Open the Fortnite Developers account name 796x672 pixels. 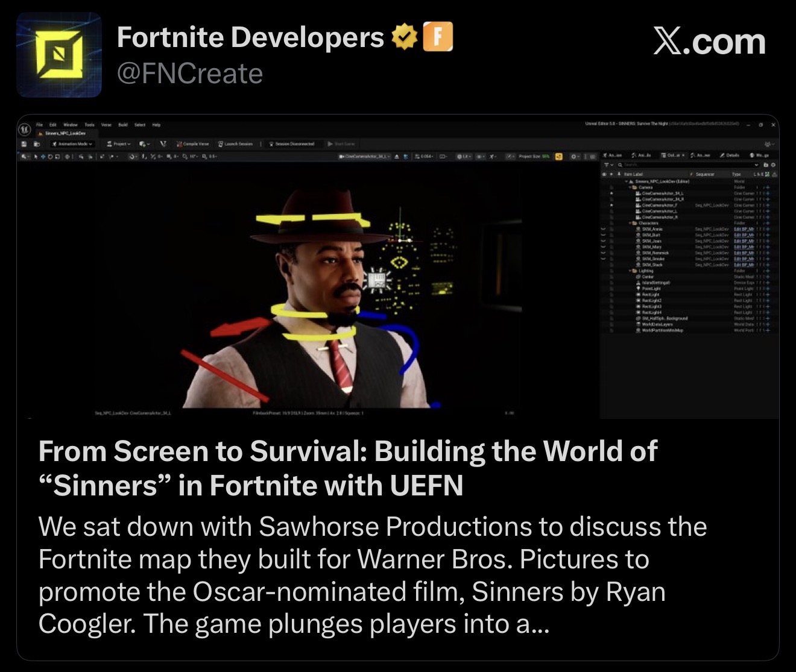pyautogui.click(x=250, y=37)
